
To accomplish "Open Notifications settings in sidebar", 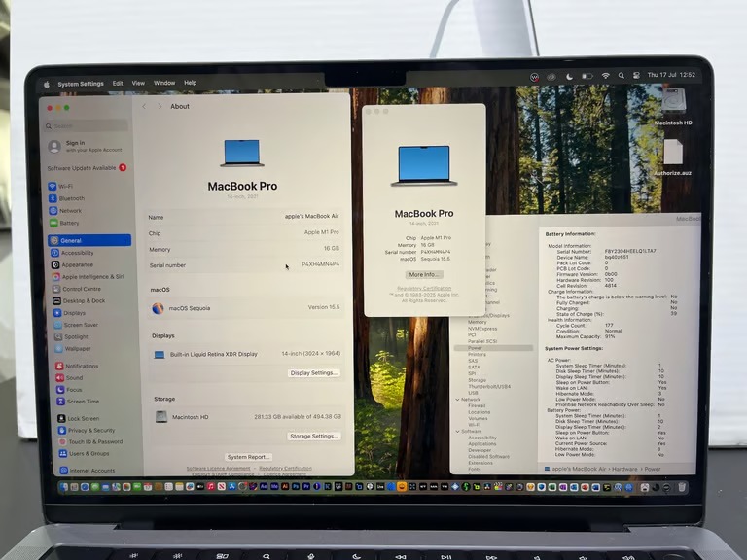I will pos(77,366).
